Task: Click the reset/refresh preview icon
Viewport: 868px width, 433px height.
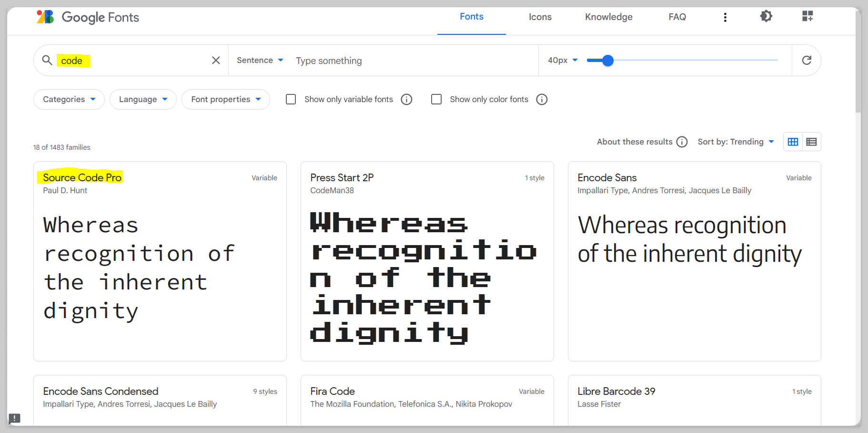Action: coord(807,60)
